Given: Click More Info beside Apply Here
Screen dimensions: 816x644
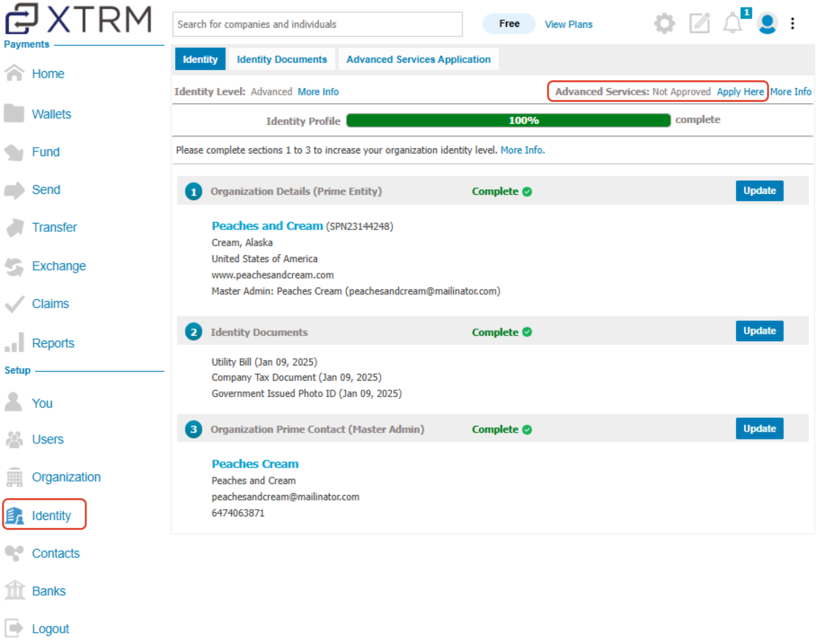Looking at the screenshot, I should [791, 92].
